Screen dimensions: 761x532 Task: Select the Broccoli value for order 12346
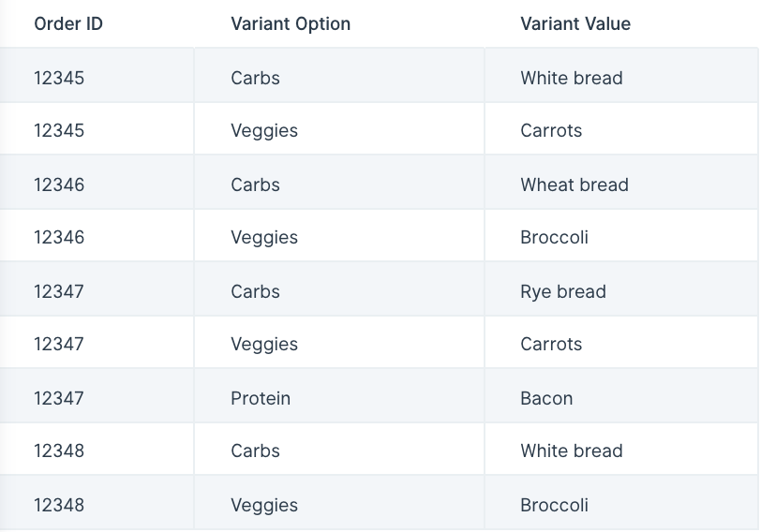(x=621, y=235)
